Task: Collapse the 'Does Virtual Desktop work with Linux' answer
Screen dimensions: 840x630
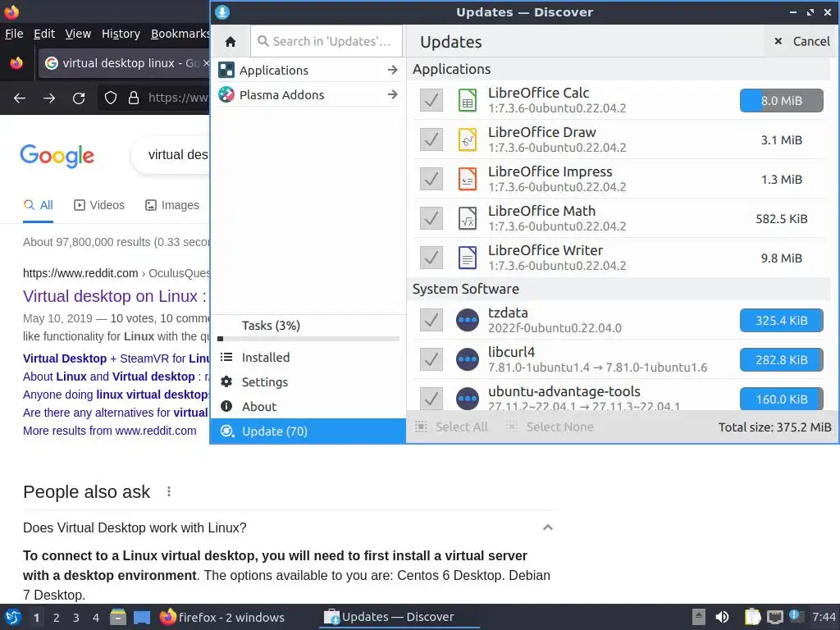Action: 547,527
